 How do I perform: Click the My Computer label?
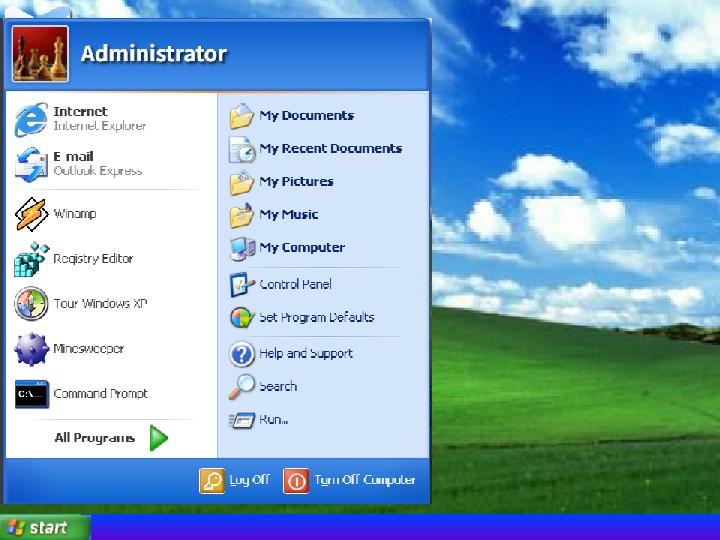click(302, 248)
